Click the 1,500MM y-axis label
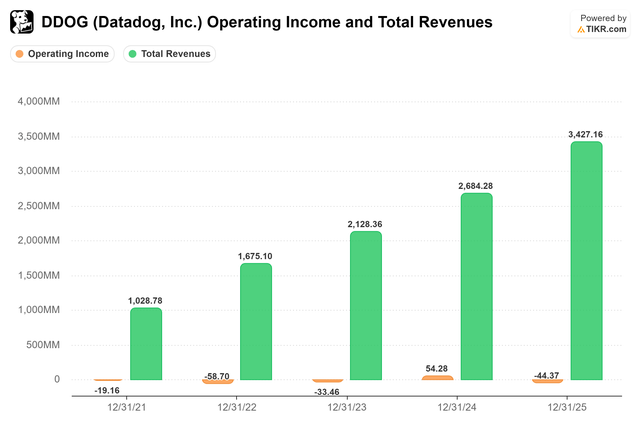640x427 pixels. pyautogui.click(x=38, y=275)
